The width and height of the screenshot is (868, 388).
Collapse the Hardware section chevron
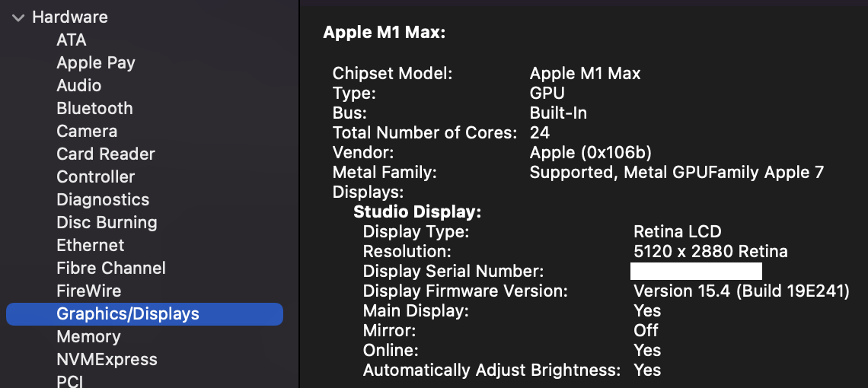(18, 17)
